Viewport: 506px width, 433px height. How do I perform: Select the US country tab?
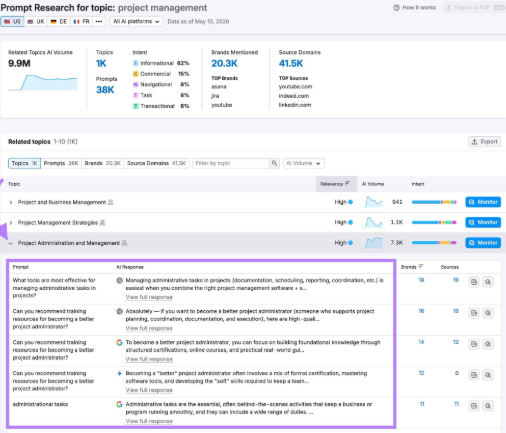click(12, 21)
